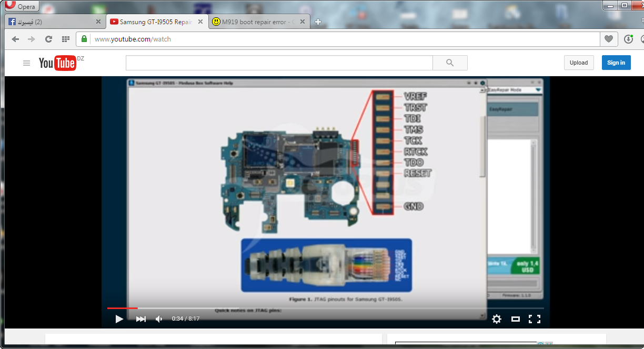Open a new tab with plus button
This screenshot has height=349, width=644.
tap(318, 22)
